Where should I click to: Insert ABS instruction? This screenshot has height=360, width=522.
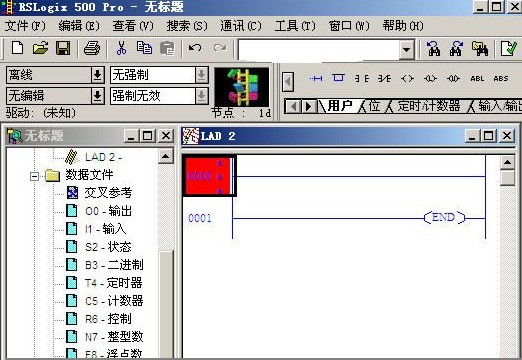point(501,79)
